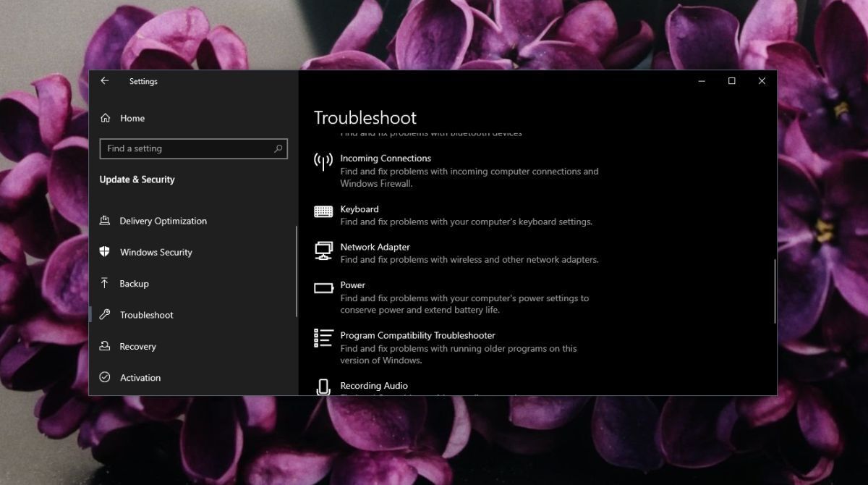Screen dimensions: 868x485
Task: Click the back arrow button
Action: tap(104, 81)
